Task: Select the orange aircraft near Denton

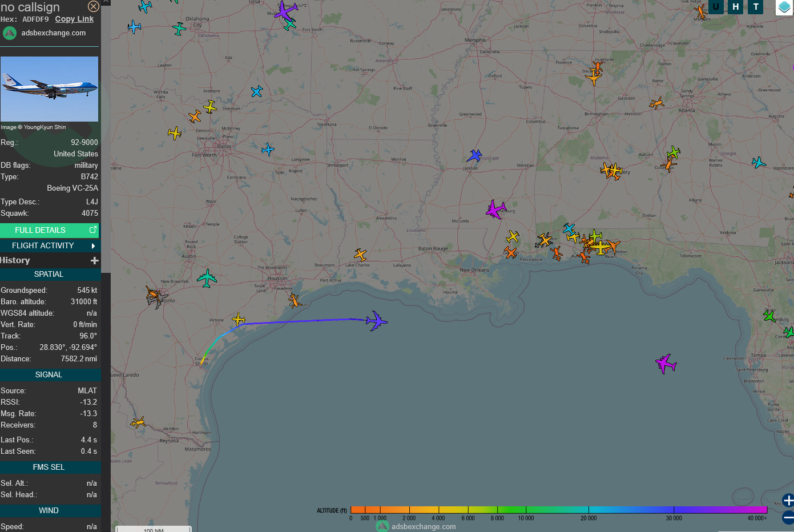Action: click(195, 116)
